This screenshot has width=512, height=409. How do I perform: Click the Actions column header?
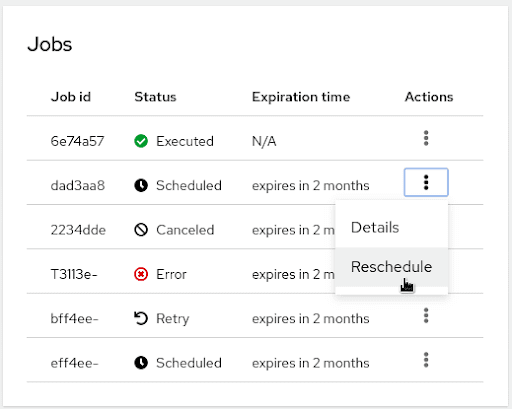[429, 97]
